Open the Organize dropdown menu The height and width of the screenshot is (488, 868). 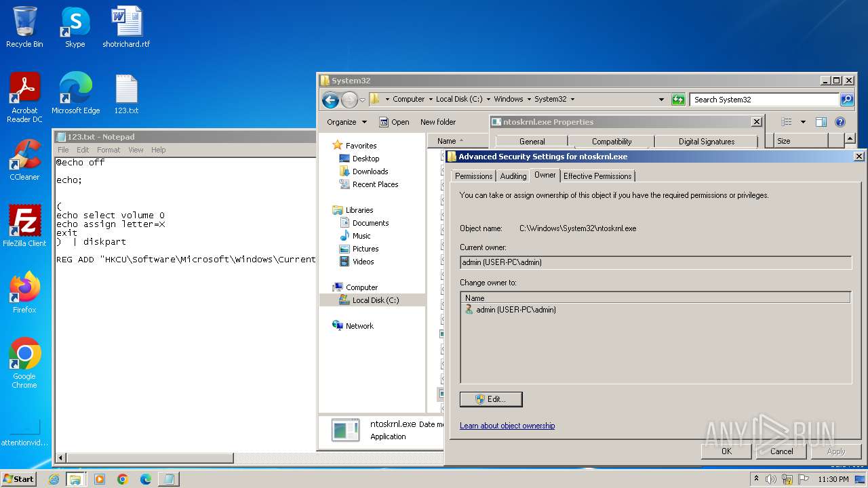[x=347, y=122]
